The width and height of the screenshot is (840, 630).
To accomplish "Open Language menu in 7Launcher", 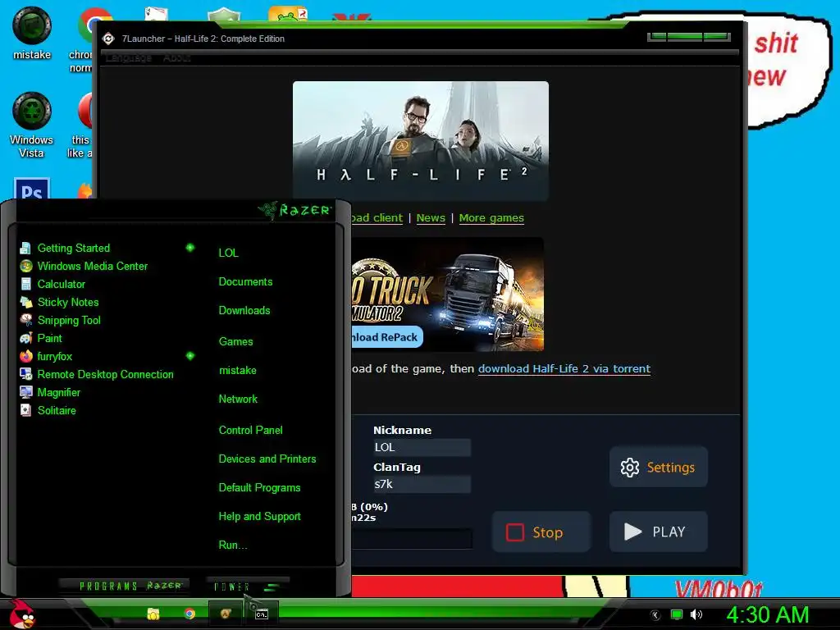I will coord(129,57).
